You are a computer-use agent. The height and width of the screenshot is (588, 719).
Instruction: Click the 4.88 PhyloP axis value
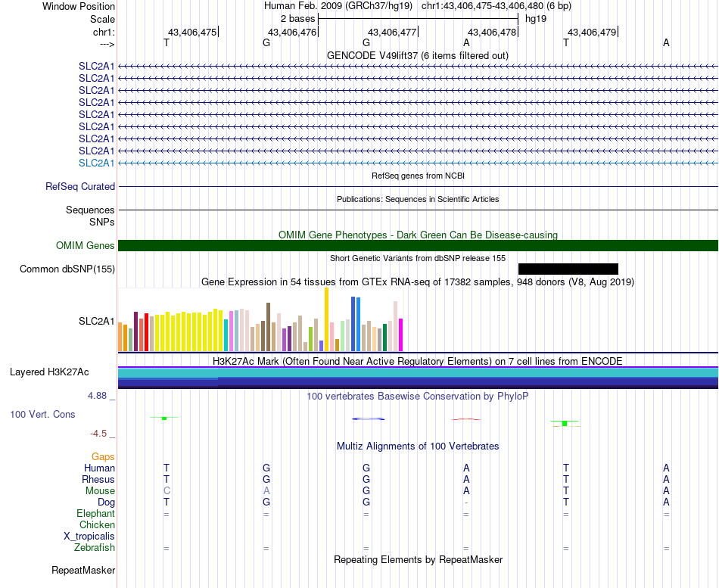coord(97,395)
